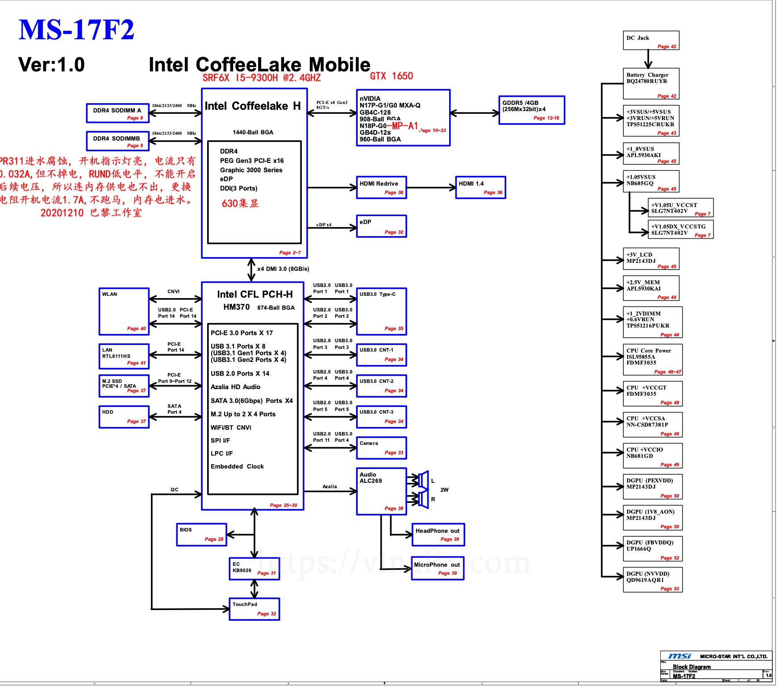Click the CPU +VCCSA block
The height and width of the screenshot is (689, 784).
pyautogui.click(x=653, y=424)
